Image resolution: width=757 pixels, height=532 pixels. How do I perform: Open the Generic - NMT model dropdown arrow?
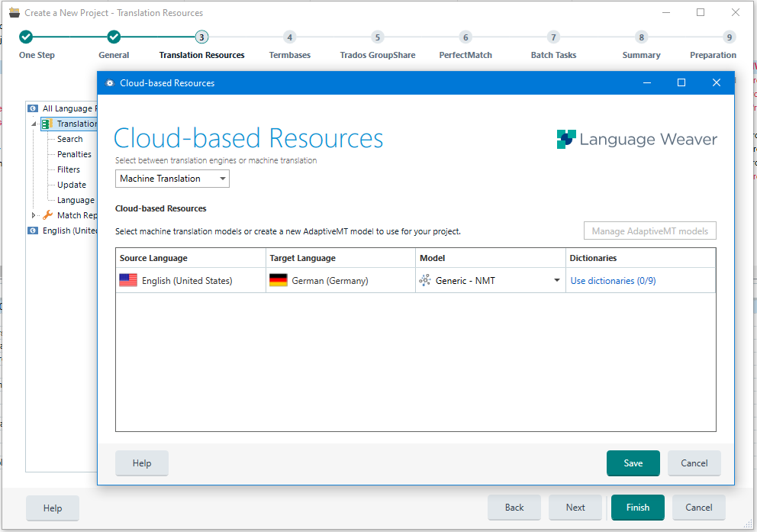556,281
